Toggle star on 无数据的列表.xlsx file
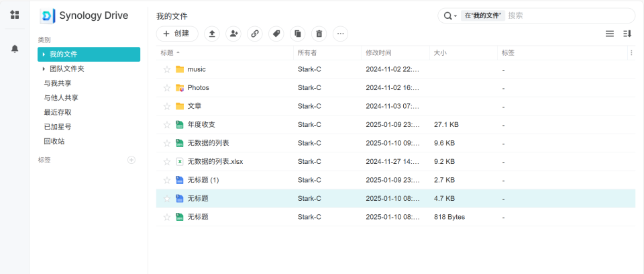Viewport: 644px width, 274px height. coord(167,162)
